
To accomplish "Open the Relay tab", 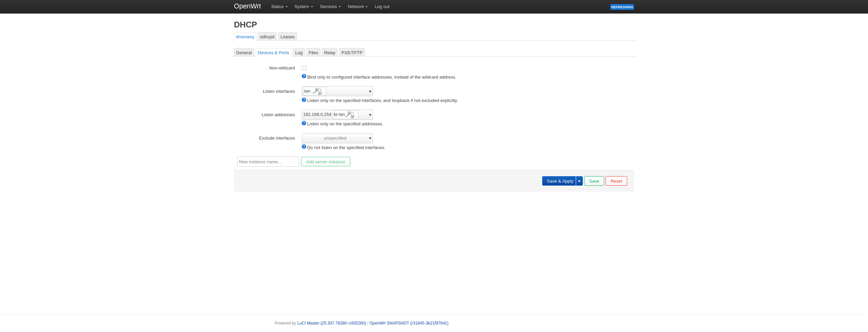I will pos(330,53).
